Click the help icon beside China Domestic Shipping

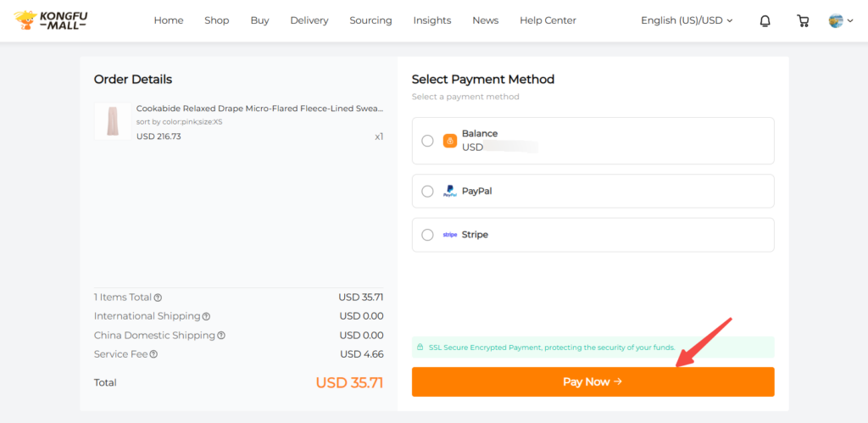(221, 336)
